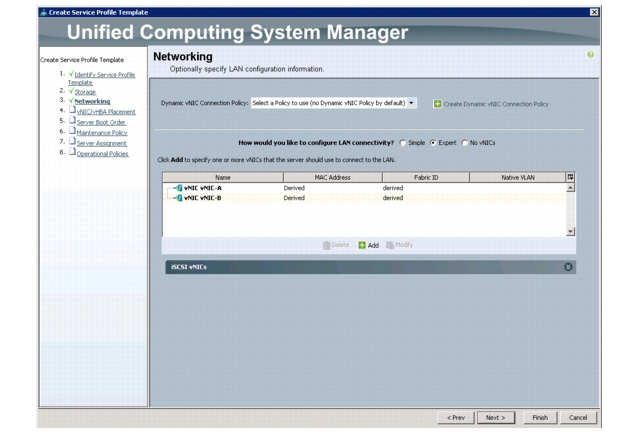Screen dimensions: 640x434
Task: Click the vNIC table scroll up arrow
Action: coord(571,188)
